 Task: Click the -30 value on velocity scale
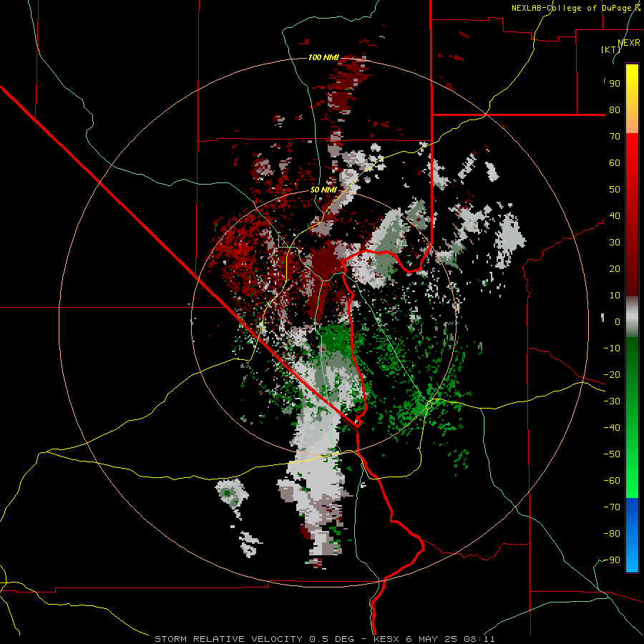pyautogui.click(x=612, y=401)
